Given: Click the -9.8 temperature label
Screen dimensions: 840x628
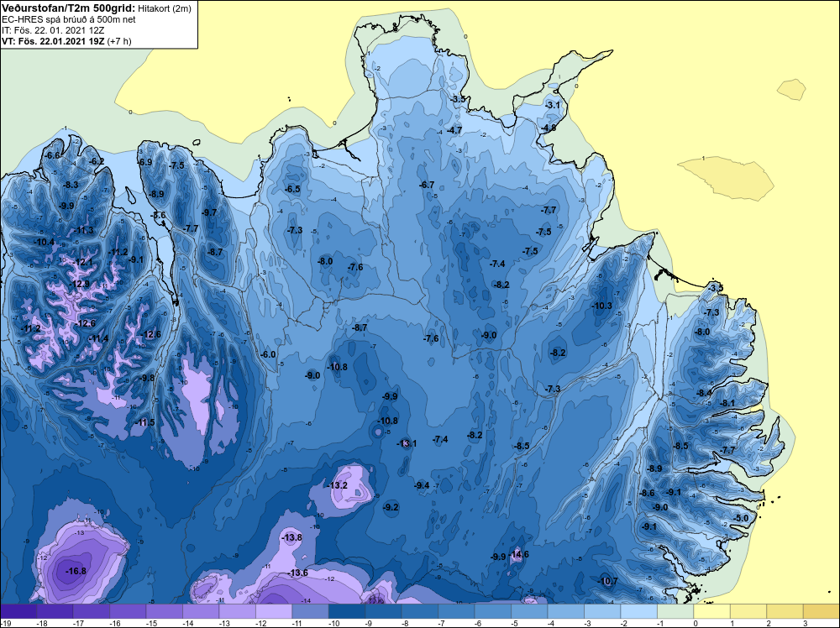Looking at the screenshot, I should [x=147, y=378].
